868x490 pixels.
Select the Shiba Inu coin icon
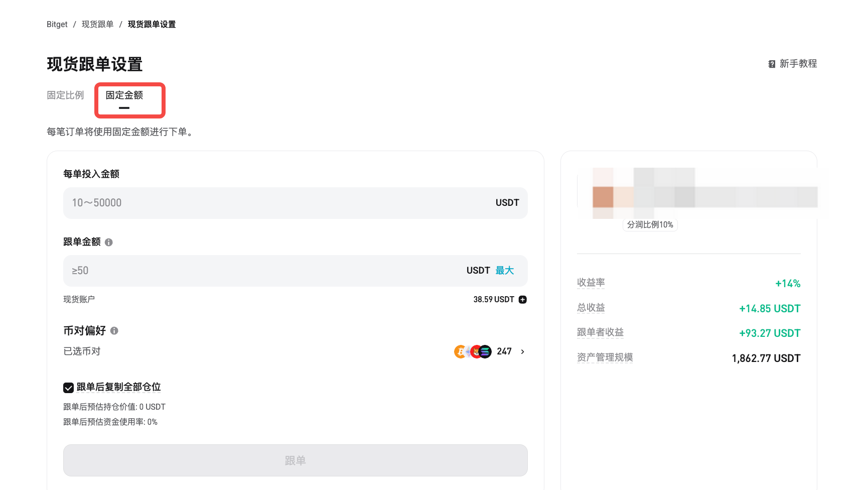tap(476, 351)
